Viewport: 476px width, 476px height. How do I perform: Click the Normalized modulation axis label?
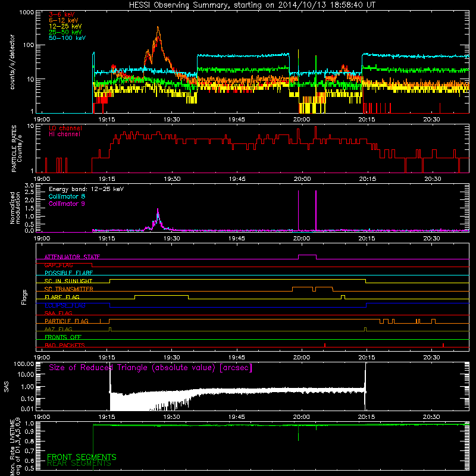pyautogui.click(x=15, y=208)
